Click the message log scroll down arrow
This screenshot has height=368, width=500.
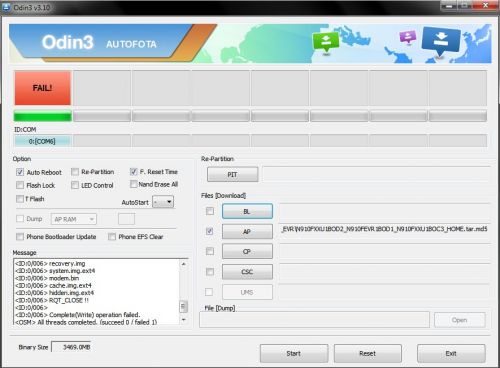coord(184,320)
